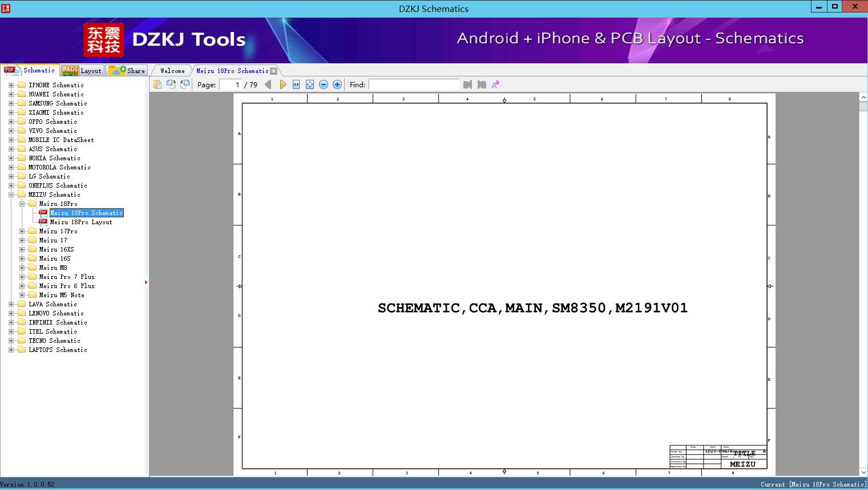Select the Meizu M8 folder
The width and height of the screenshot is (868, 490).
tap(53, 268)
